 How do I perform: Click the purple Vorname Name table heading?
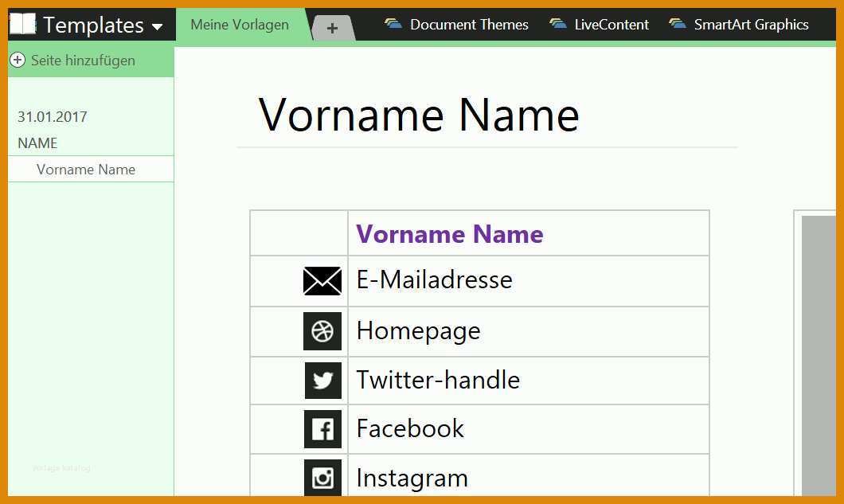[x=449, y=234]
